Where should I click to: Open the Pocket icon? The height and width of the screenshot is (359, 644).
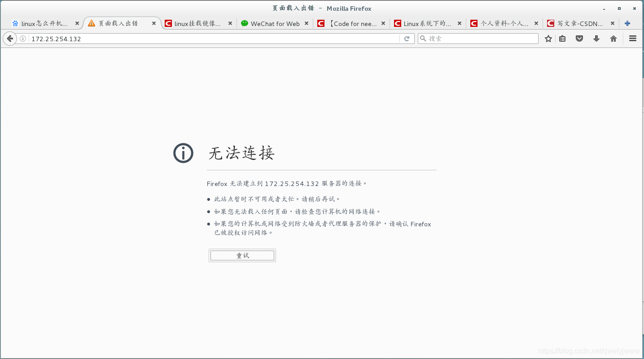[x=579, y=39]
